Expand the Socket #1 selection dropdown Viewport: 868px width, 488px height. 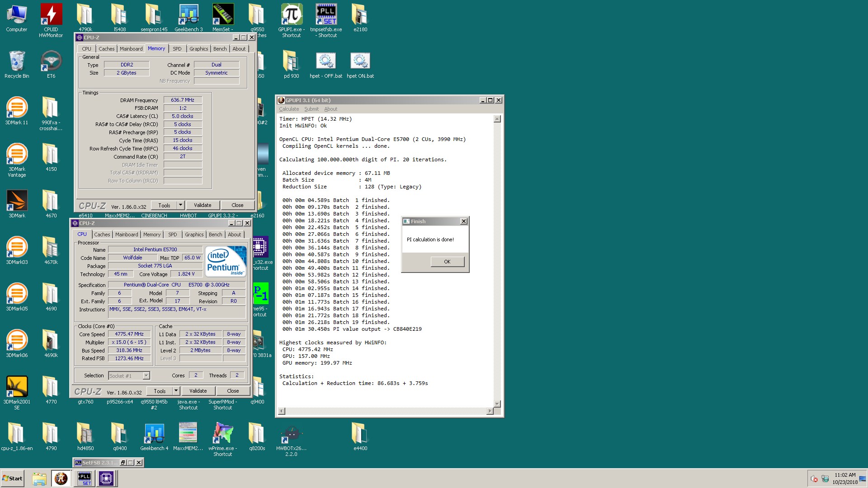tap(146, 375)
